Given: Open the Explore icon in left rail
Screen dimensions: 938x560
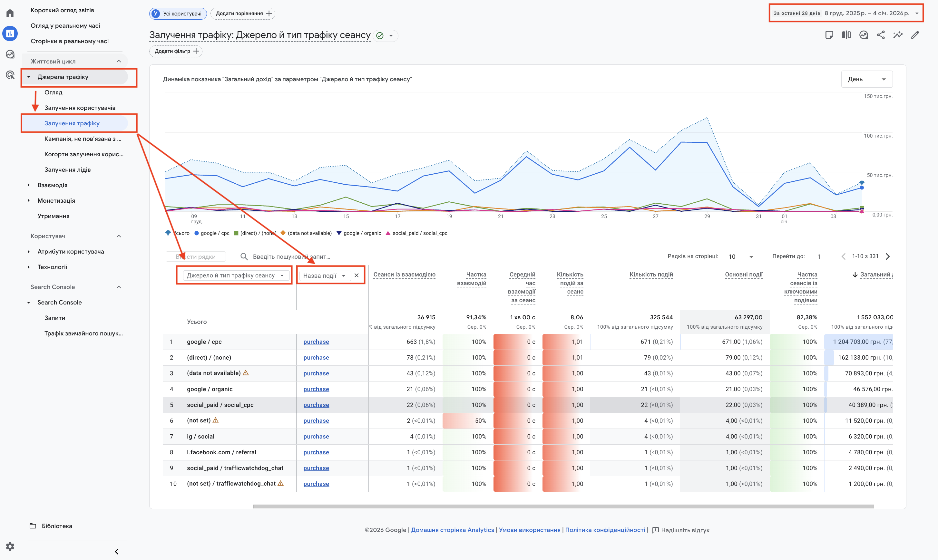Looking at the screenshot, I should [10, 54].
